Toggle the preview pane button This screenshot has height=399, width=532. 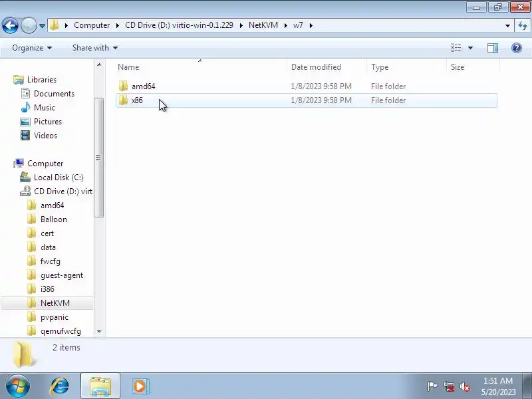click(x=492, y=48)
